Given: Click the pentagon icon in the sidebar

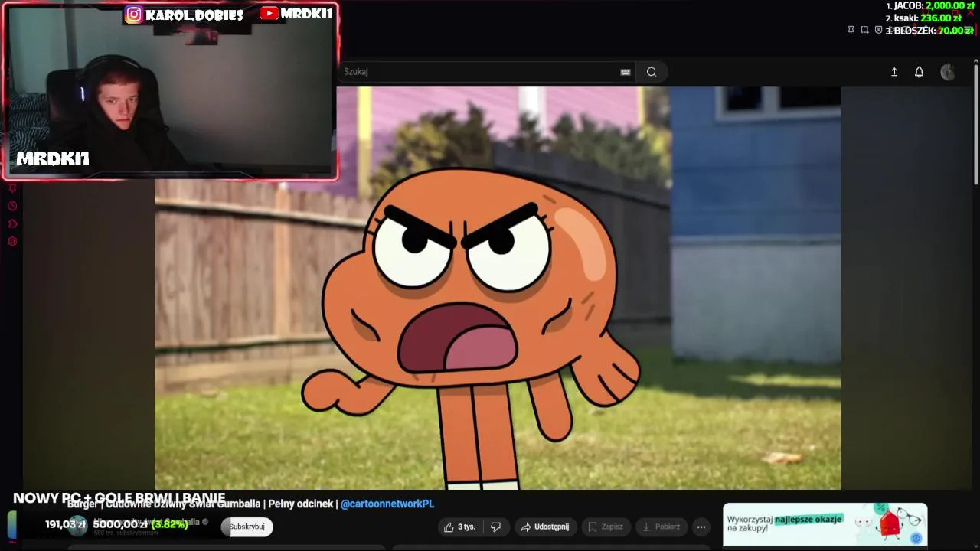Looking at the screenshot, I should point(12,223).
